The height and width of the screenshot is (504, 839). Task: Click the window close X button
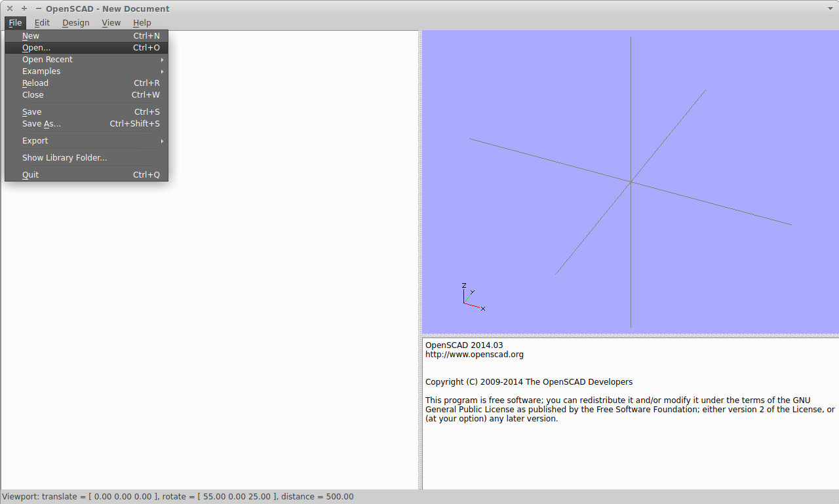pos(10,9)
